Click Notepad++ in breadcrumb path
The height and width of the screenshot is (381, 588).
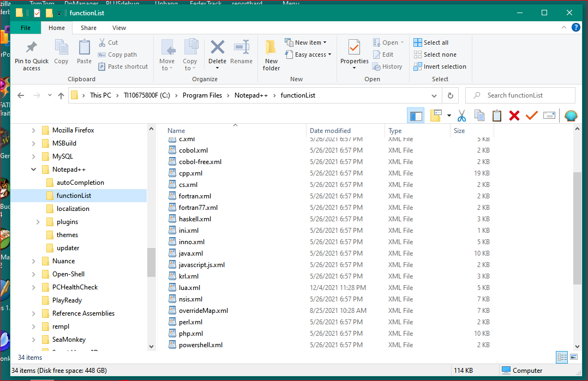coord(251,95)
